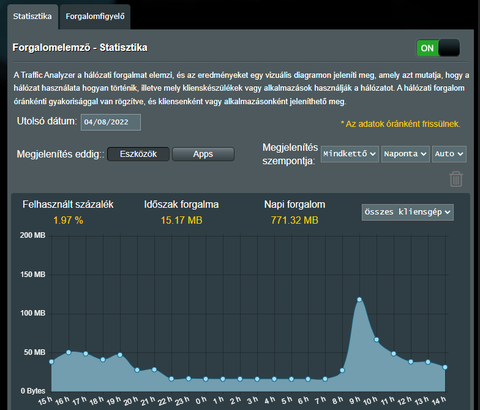The image size is (480, 410).
Task: Click the 19h data point on chart
Action: [x=120, y=355]
